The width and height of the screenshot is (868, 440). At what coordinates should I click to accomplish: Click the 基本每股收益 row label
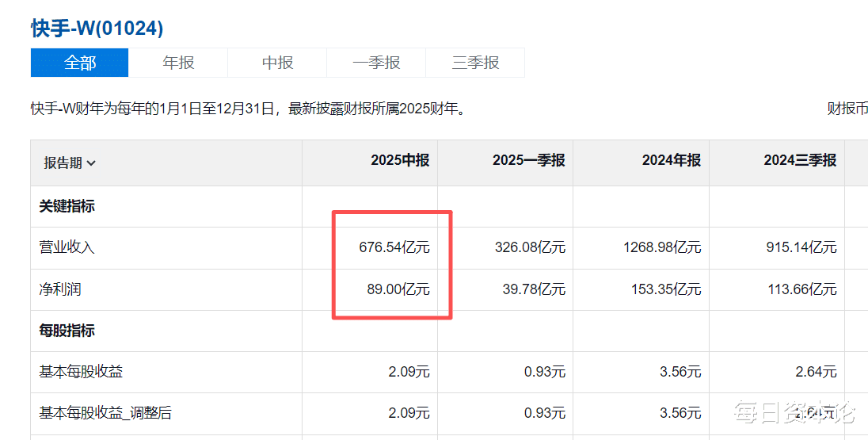[81, 371]
